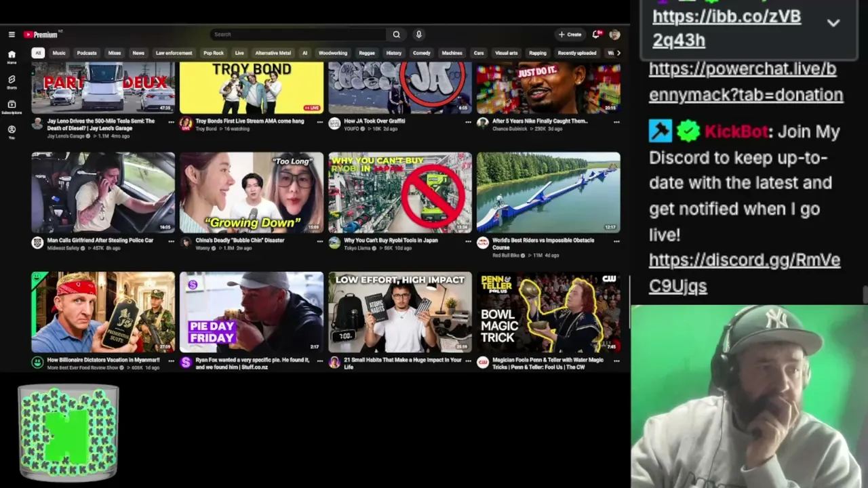Open Shorts from the sidebar
This screenshot has width=868, height=488.
pyautogui.click(x=12, y=82)
